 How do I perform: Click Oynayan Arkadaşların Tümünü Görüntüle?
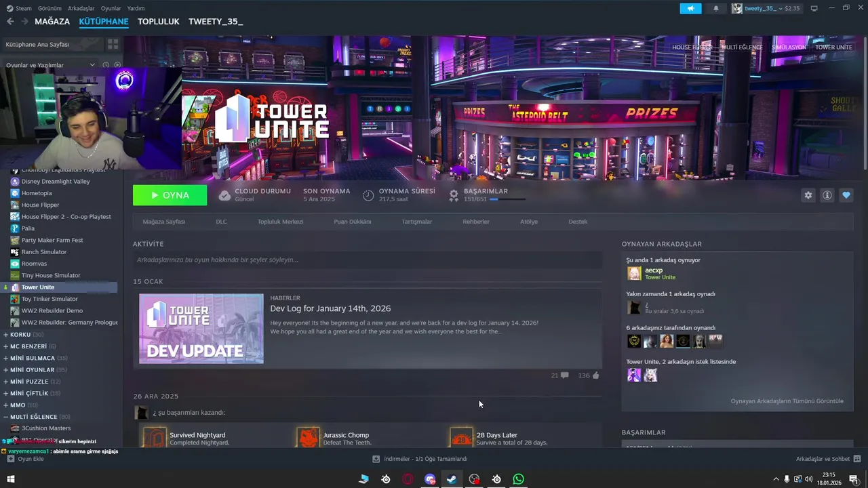click(787, 401)
